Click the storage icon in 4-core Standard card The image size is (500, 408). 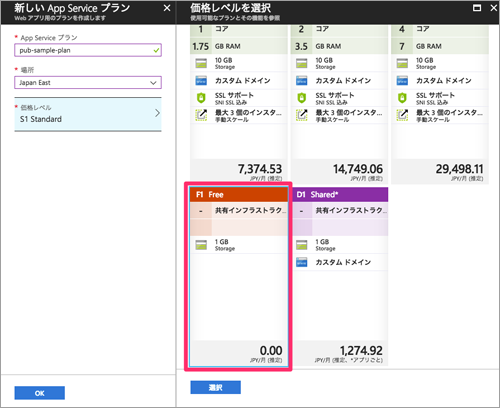pos(402,63)
